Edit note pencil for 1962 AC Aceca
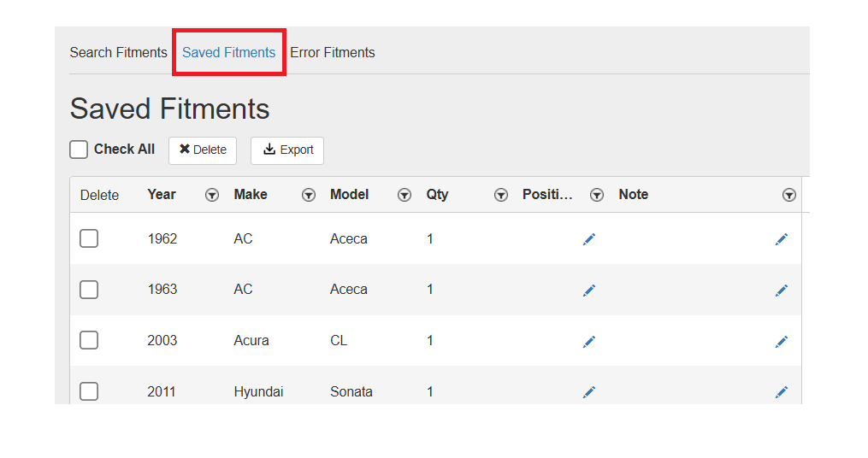The height and width of the screenshot is (458, 868). coord(782,239)
